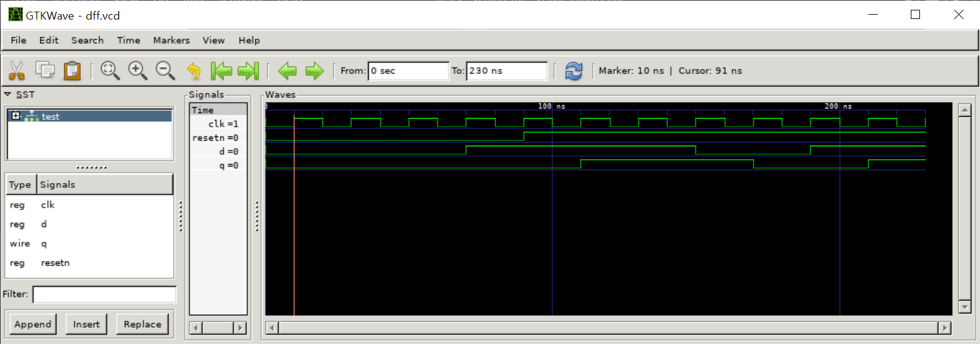Viewport: 980px width, 344px height.
Task: Click the Paste traces clipboard icon
Action: (72, 70)
